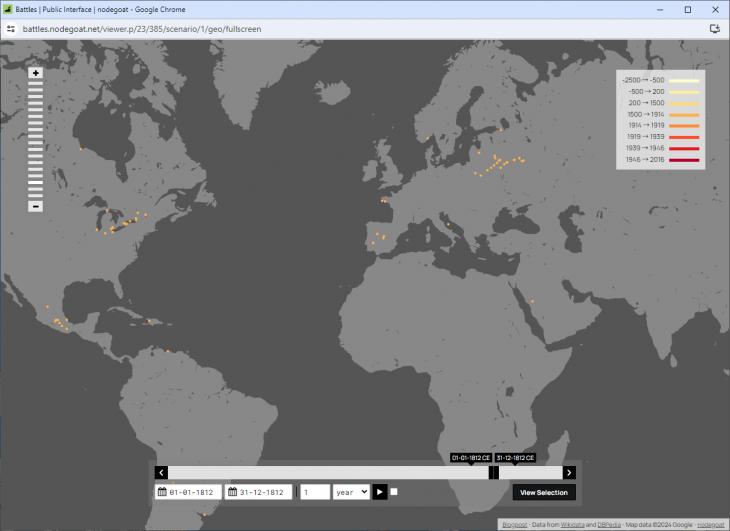Click the 31-12-1812 CE timeline label
The width and height of the screenshot is (730, 531).
(x=515, y=458)
